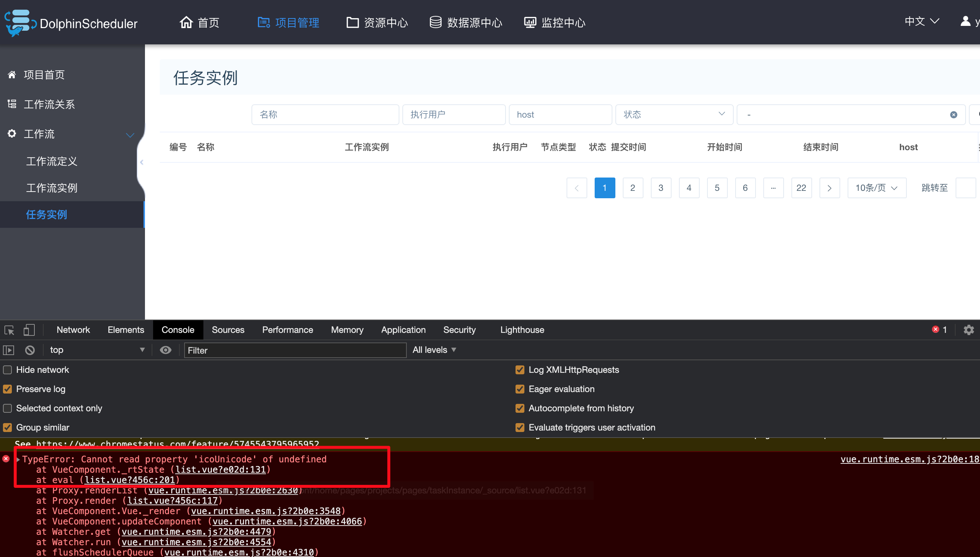Screen dimensions: 980x557
Task: Expand the All levels log filter
Action: coord(434,350)
